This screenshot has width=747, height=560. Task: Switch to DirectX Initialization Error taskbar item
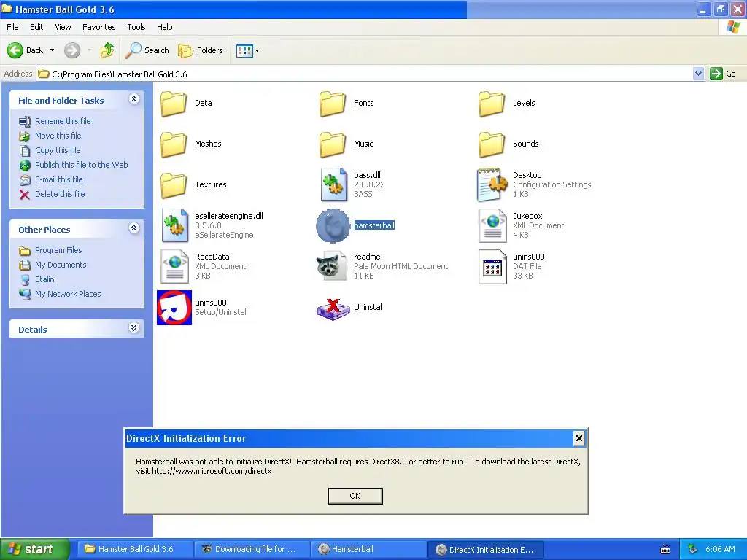485,549
